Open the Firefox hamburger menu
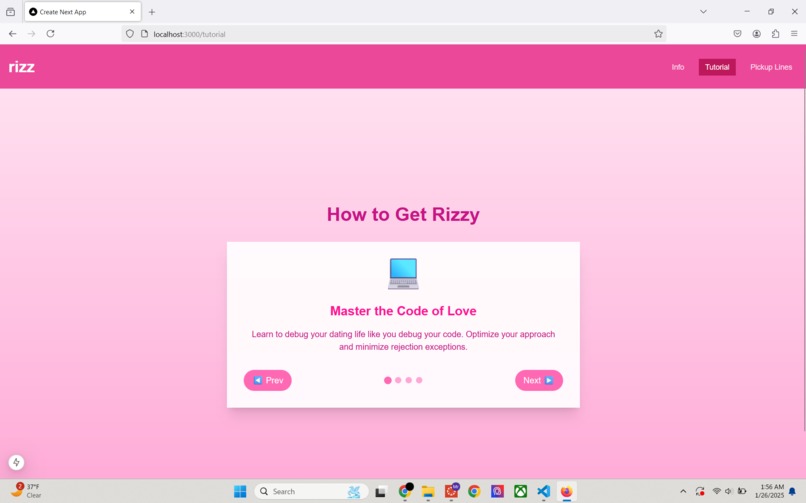 (x=794, y=34)
